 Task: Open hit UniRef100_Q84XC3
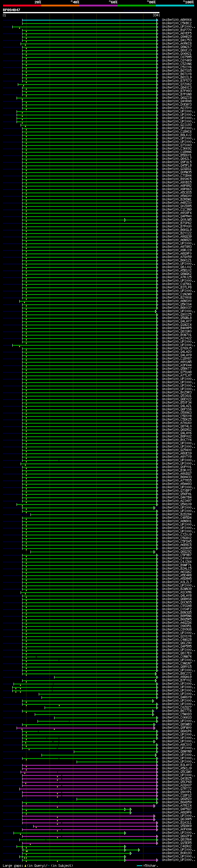[177, 88]
